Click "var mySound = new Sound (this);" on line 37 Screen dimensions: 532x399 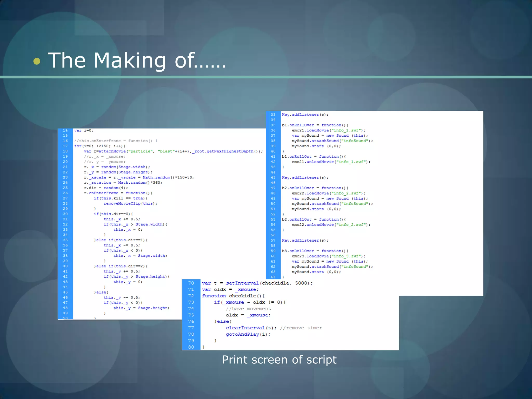click(x=330, y=135)
